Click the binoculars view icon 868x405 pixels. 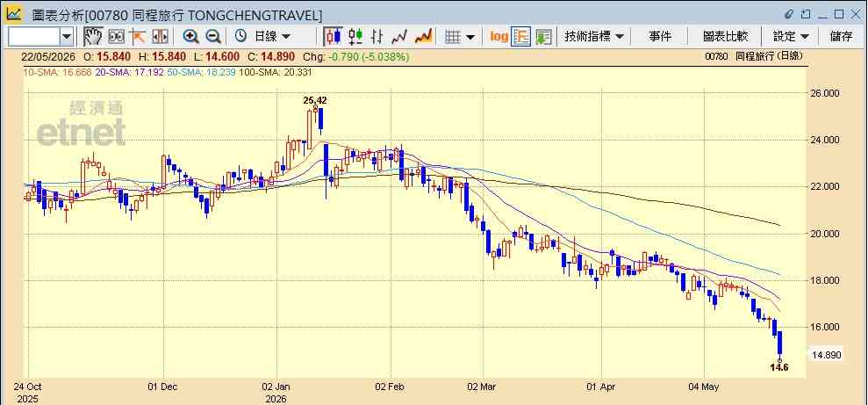(116, 37)
